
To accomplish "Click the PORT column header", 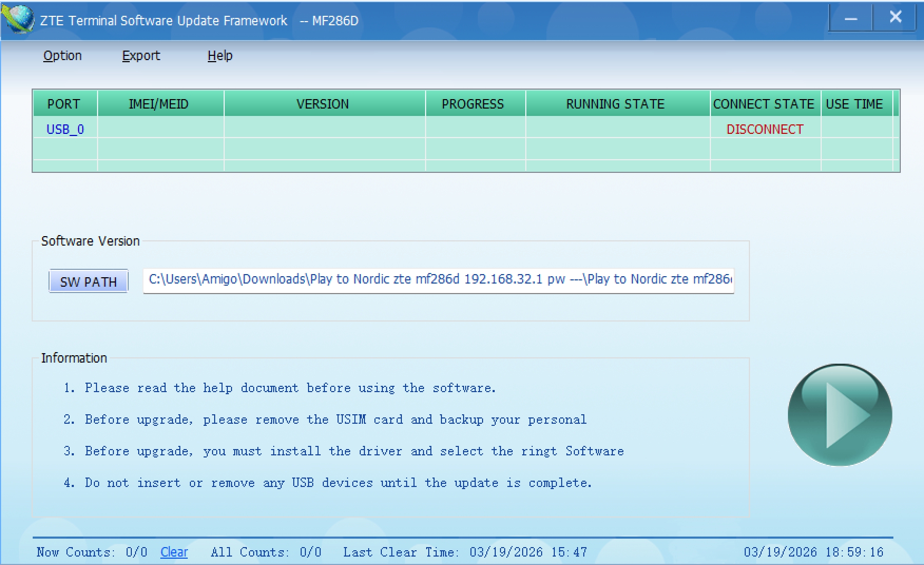I will click(x=64, y=104).
